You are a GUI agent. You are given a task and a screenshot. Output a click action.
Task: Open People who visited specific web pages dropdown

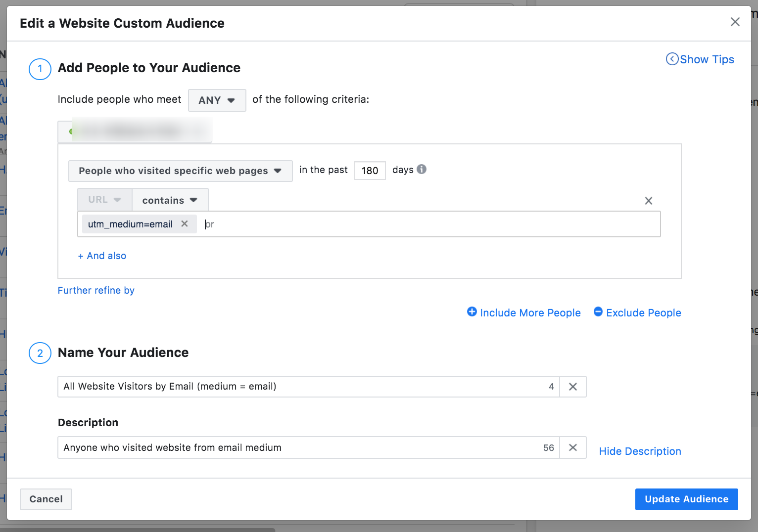180,171
